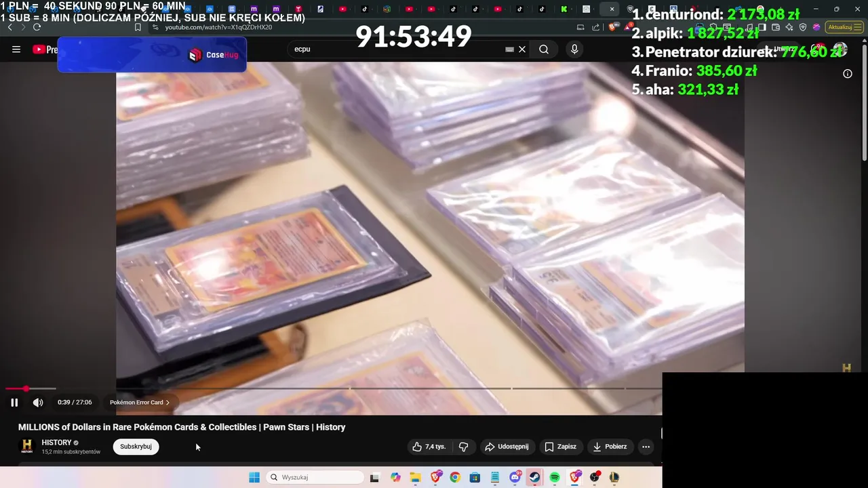Open the on-screen keyboard icon in search
Image resolution: width=868 pixels, height=488 pixels.
(509, 49)
